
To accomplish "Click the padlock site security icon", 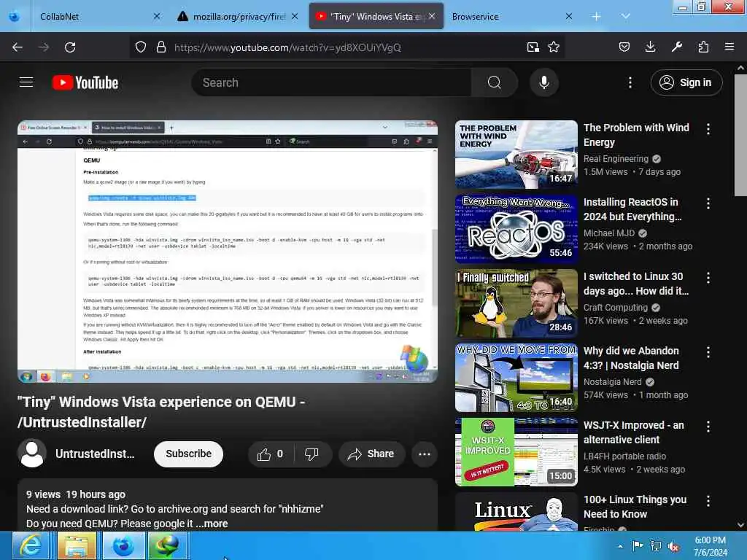I will pos(161,47).
